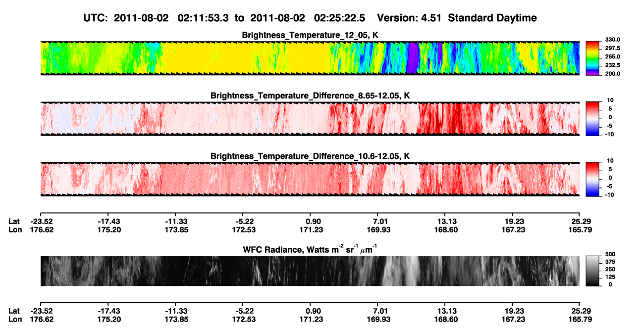Click the Brightness_Temperature_12_05 panel title
This screenshot has height=330, width=644.
(x=310, y=35)
